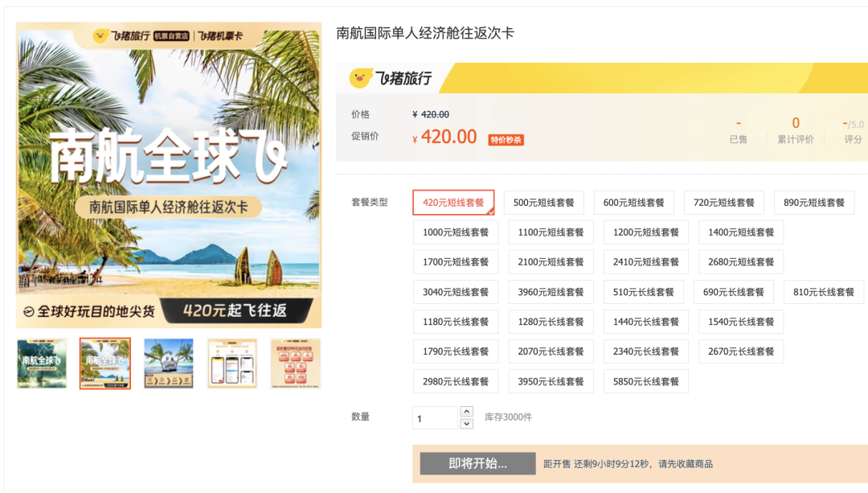This screenshot has height=493, width=868.
Task: Open the selected beach 南航全球飞 thumbnail
Action: (105, 364)
